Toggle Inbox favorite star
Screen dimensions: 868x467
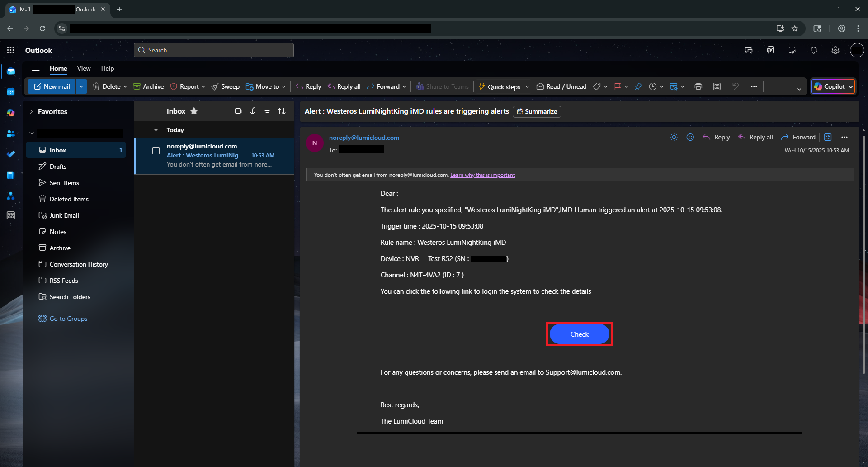[x=194, y=111]
